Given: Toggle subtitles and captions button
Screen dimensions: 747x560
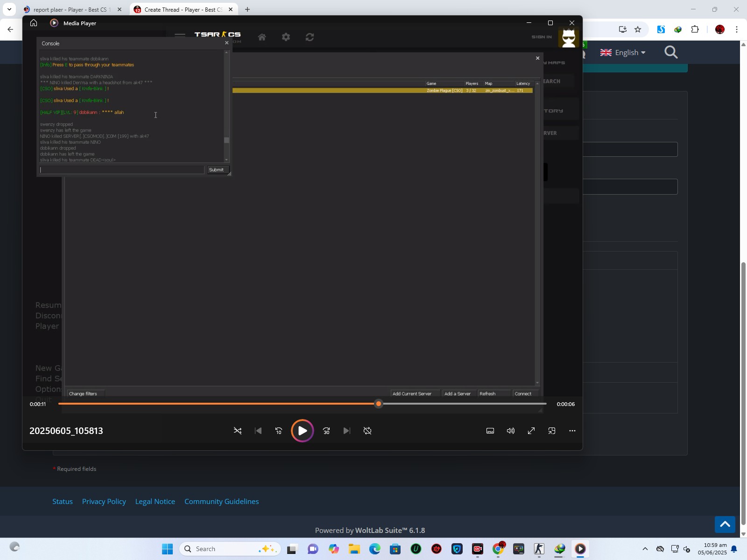Looking at the screenshot, I should click(490, 431).
